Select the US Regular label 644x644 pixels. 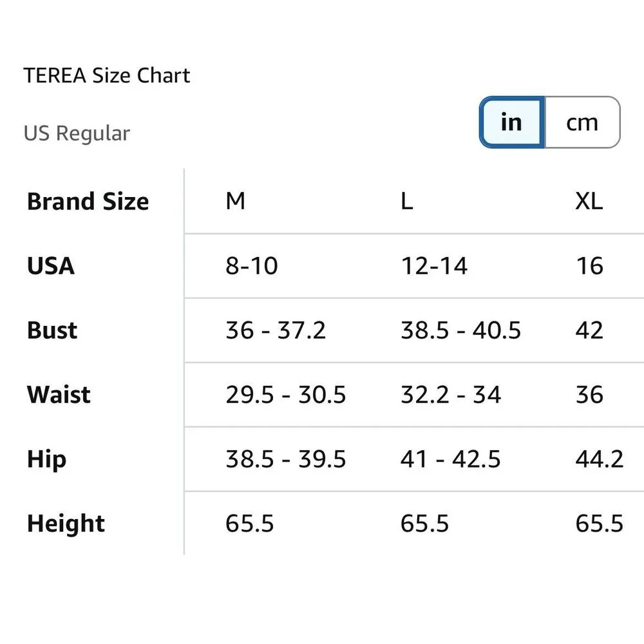[77, 133]
